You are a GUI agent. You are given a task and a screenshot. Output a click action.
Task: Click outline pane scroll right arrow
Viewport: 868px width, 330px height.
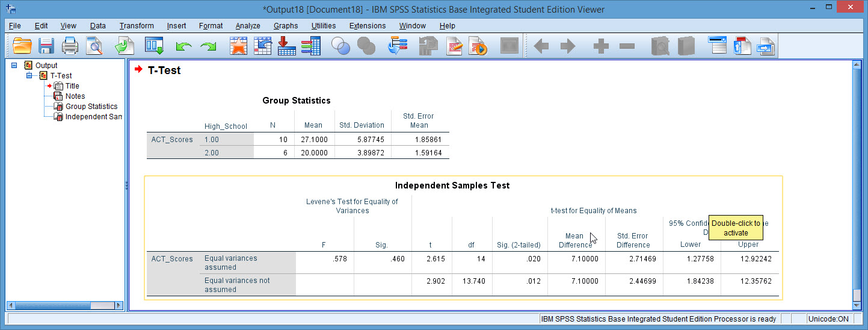click(119, 305)
